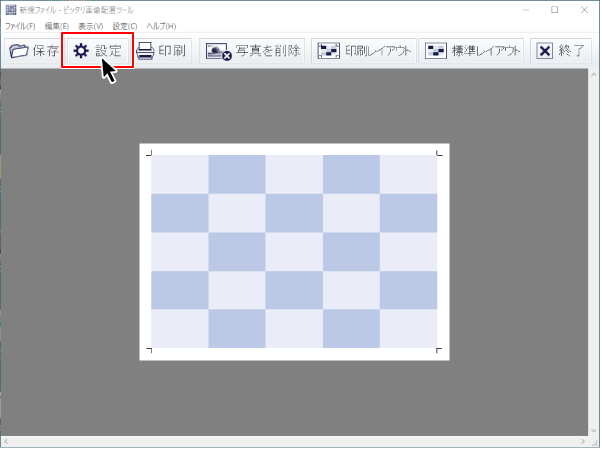The width and height of the screenshot is (602, 449).
Task: Open the 設定(C) menu in menu bar
Action: click(126, 25)
